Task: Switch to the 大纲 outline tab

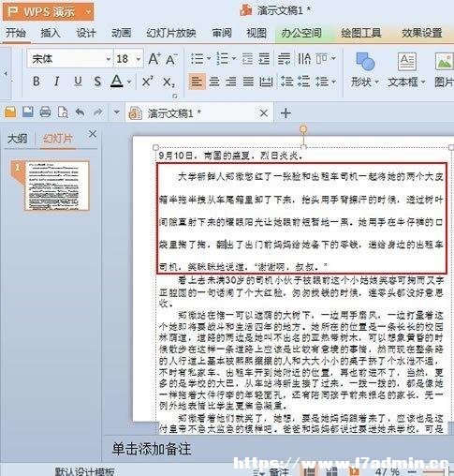Action: [17, 139]
